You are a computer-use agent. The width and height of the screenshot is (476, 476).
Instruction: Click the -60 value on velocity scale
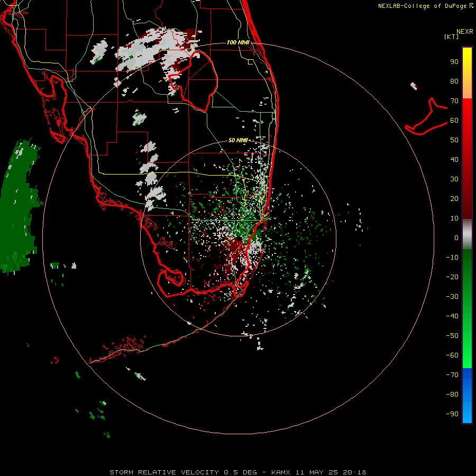tap(452, 355)
